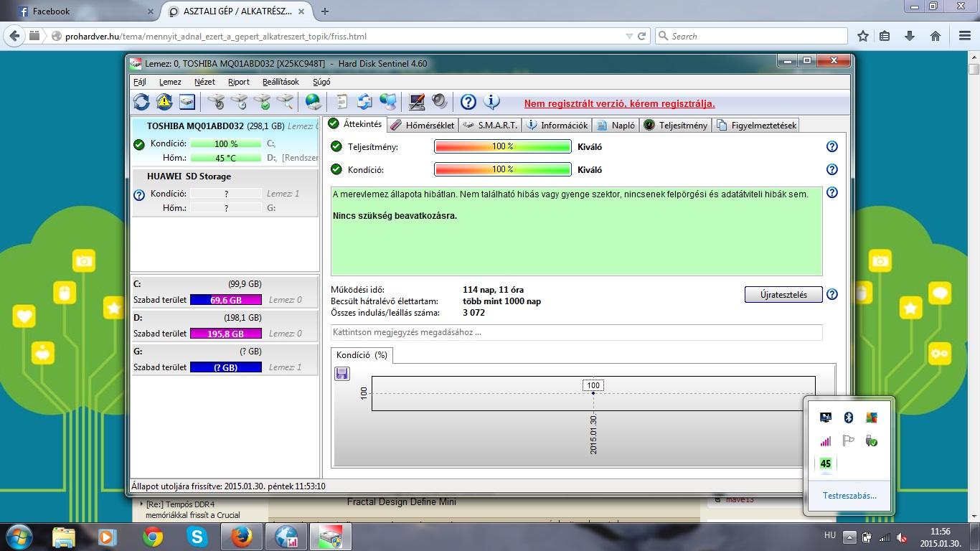Switch to the Figyelmeztetések tab
980x551 pixels.
coord(755,125)
